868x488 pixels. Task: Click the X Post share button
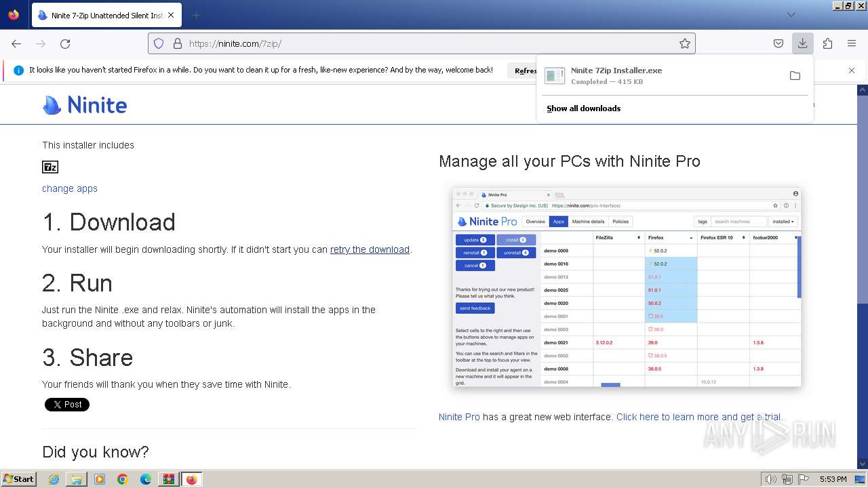(67, 405)
